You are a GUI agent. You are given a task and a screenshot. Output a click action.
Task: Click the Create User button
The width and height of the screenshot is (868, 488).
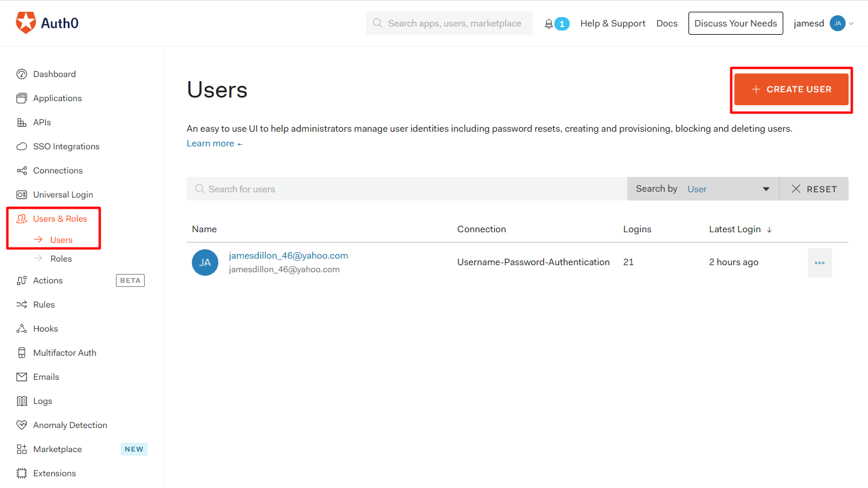[791, 89]
